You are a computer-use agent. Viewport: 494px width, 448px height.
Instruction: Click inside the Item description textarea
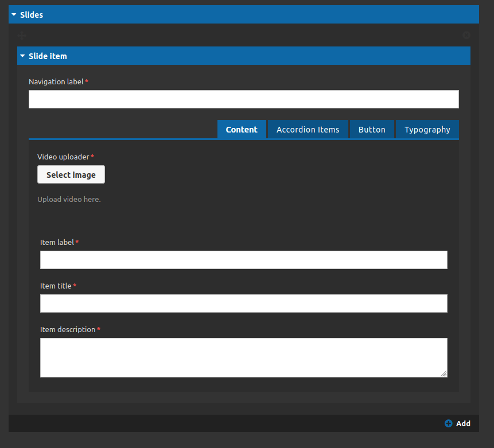(x=243, y=357)
